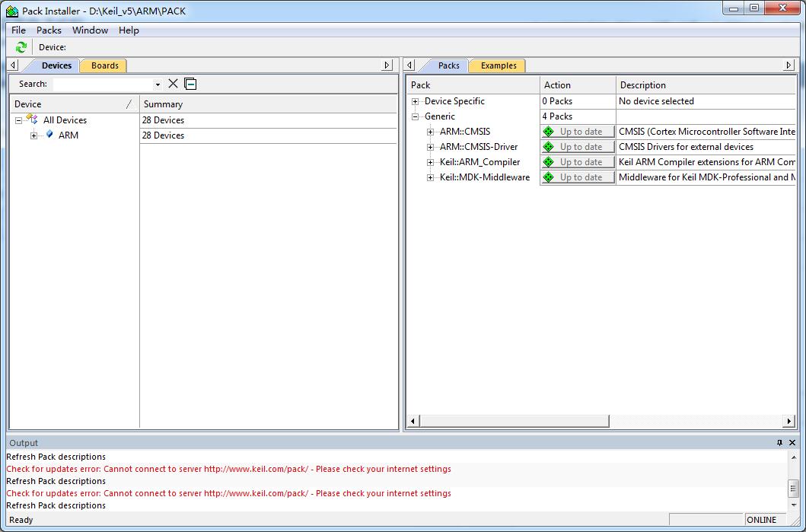This screenshot has width=806, height=532.
Task: Open the Window menu
Action: point(90,30)
